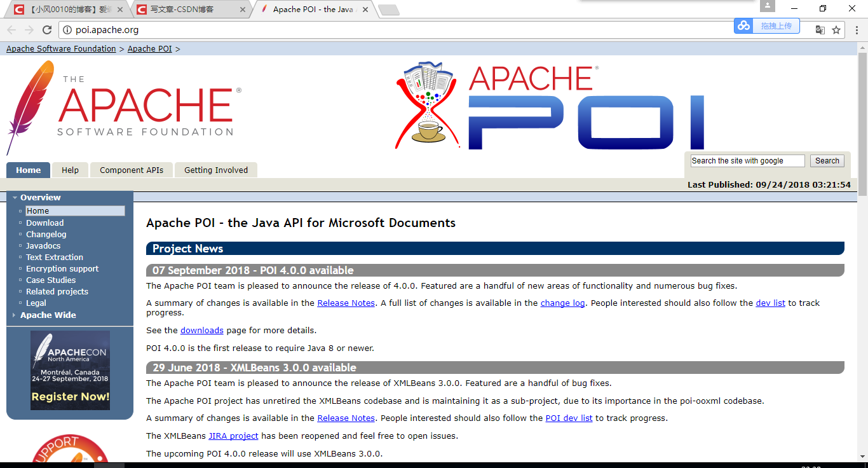Click the scrollbar up arrow
Screen dimensions: 868x468
click(x=863, y=46)
